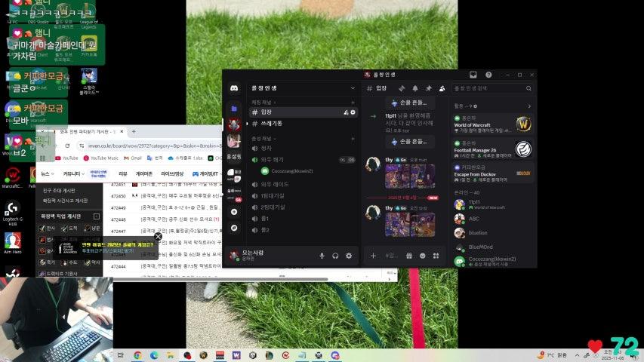The height and width of the screenshot is (362, 644).
Task: Open apps icon in Discord message bar
Action: click(x=436, y=256)
